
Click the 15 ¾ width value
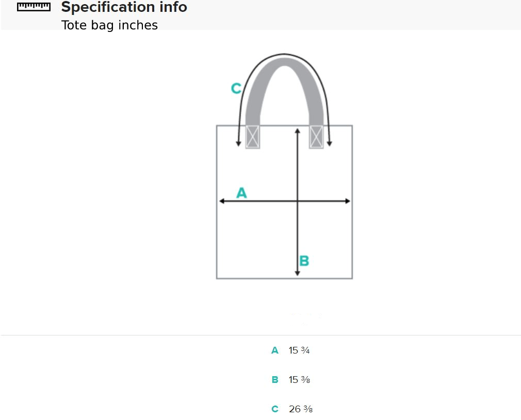point(299,350)
